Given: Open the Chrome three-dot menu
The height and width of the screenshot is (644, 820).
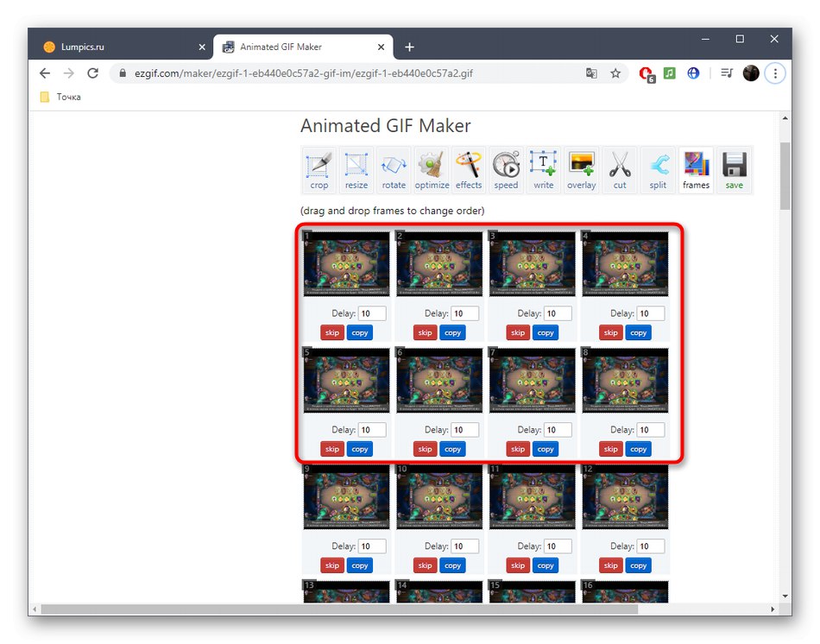Looking at the screenshot, I should point(775,73).
